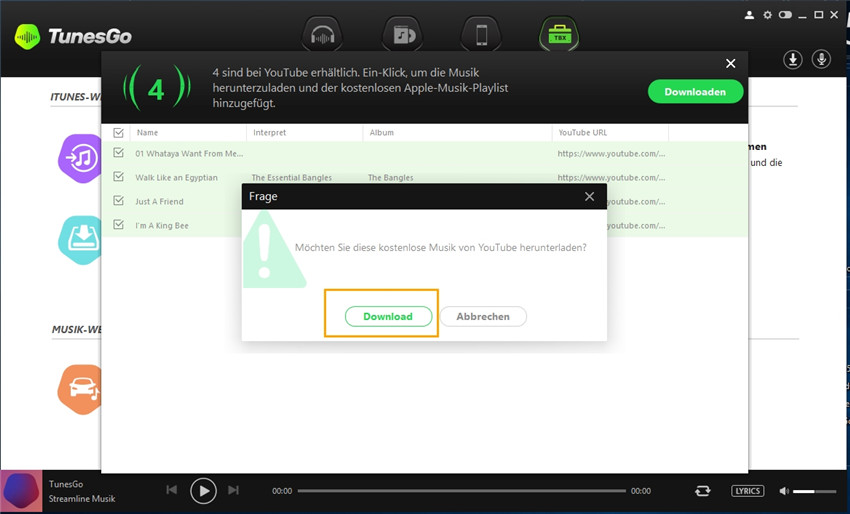Click Abbrechen in the Frage dialog
Image resolution: width=850 pixels, height=514 pixels.
(483, 317)
